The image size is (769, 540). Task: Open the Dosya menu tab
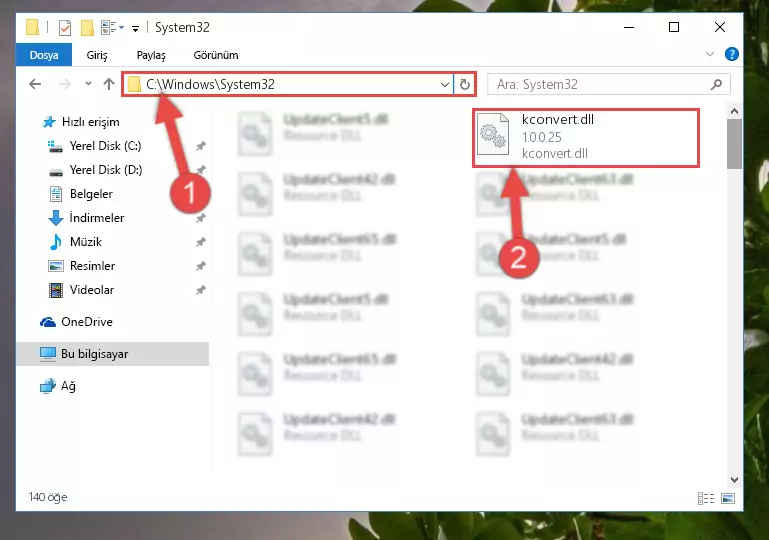coord(44,55)
